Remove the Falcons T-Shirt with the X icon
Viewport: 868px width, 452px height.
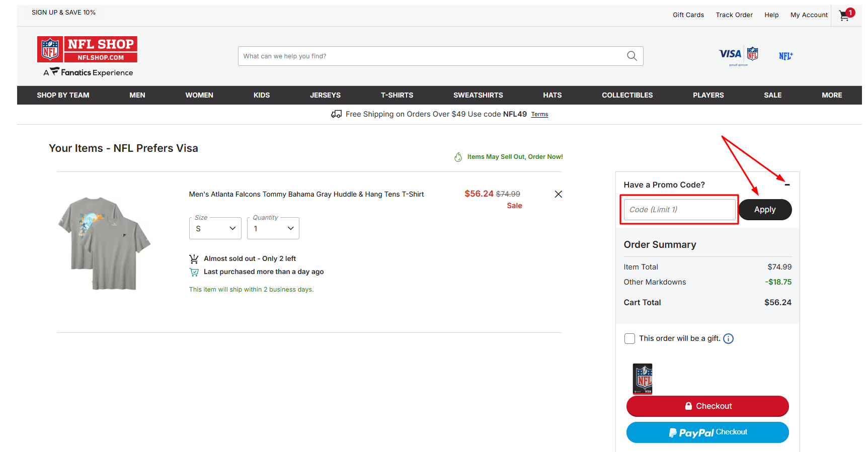[558, 194]
